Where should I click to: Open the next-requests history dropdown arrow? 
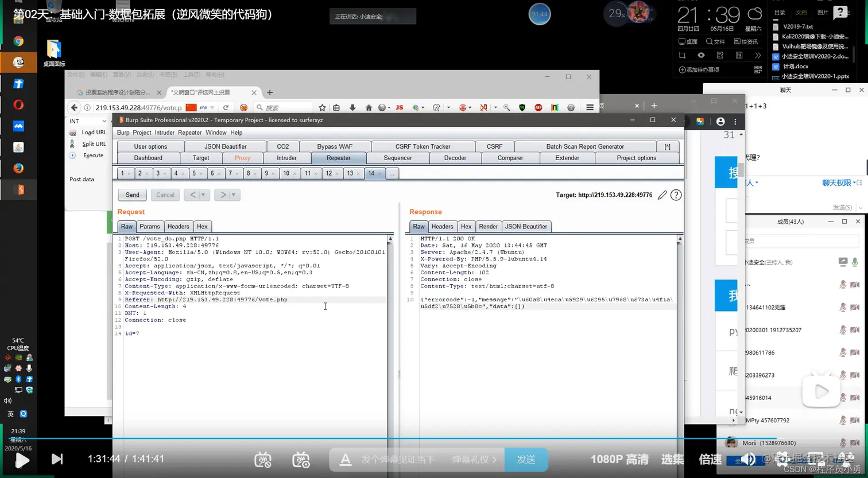(234, 195)
